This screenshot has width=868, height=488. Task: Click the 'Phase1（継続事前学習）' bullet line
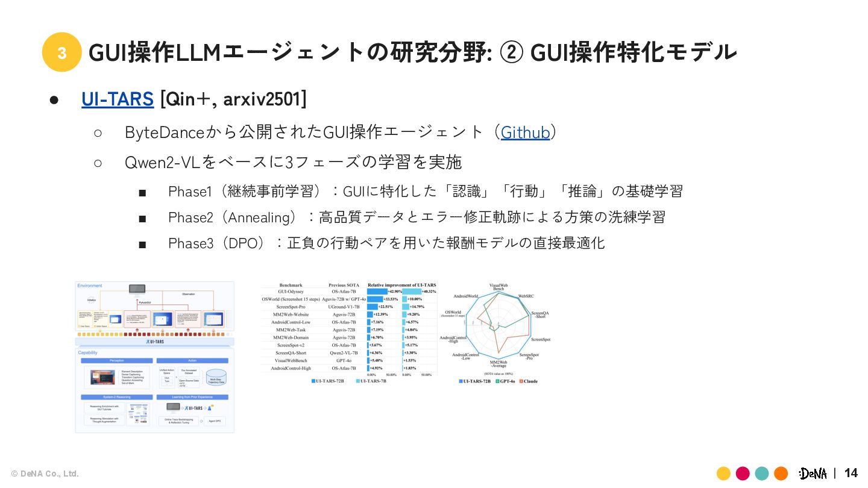(426, 192)
